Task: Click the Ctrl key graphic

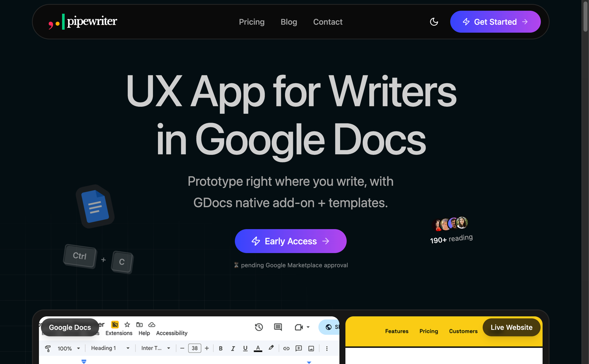Action: point(80,256)
